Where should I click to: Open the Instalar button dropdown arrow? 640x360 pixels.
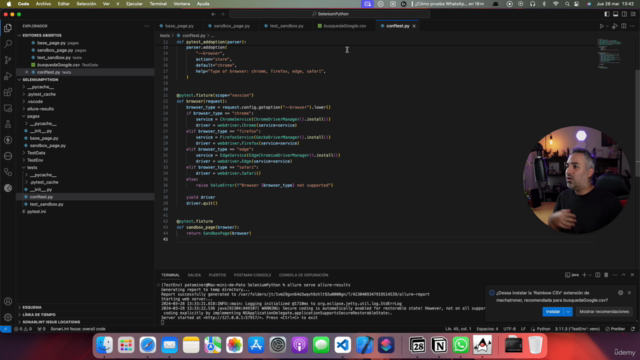point(568,311)
